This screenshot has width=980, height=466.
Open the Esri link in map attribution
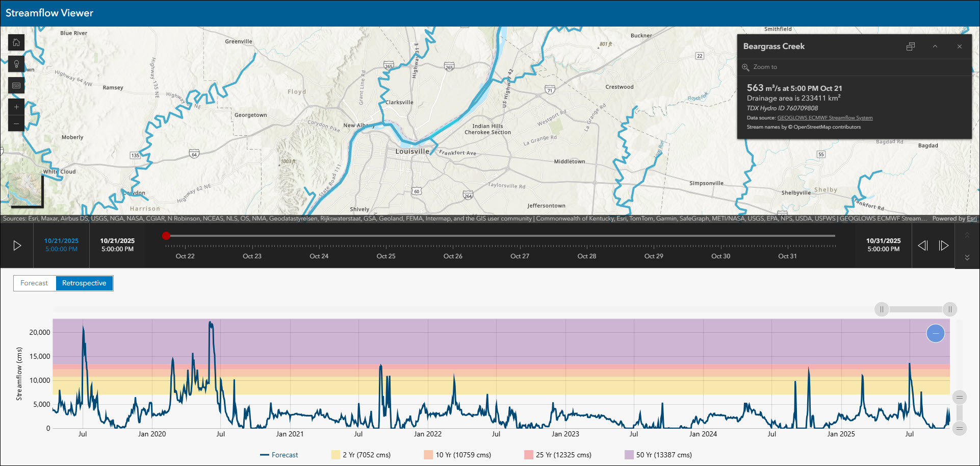click(x=972, y=218)
